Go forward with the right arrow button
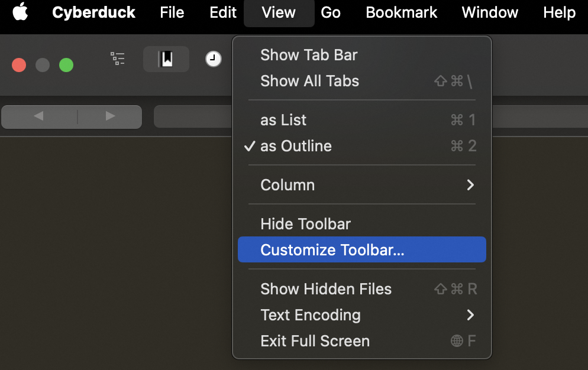Screen dimensions: 588x370 pyautogui.click(x=110, y=116)
